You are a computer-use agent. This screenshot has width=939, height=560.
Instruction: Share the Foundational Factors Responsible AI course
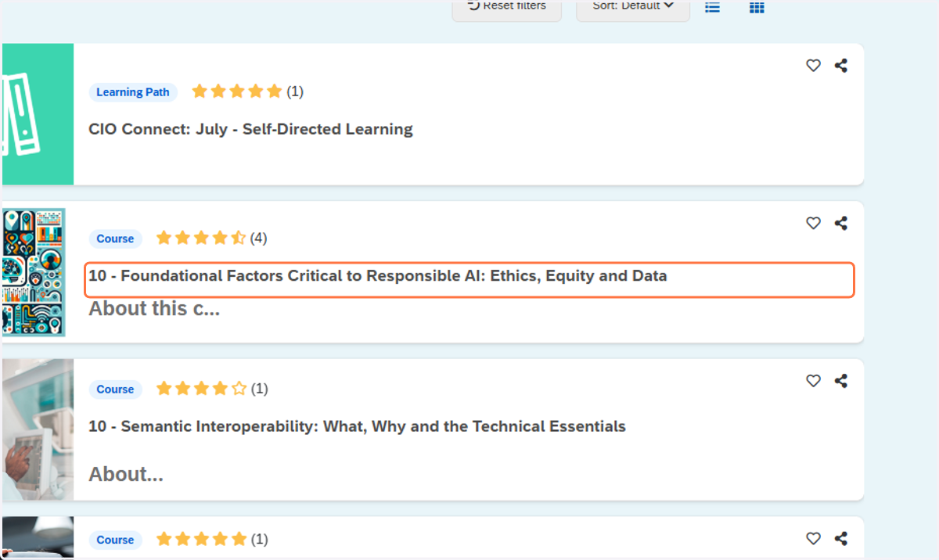[841, 223]
